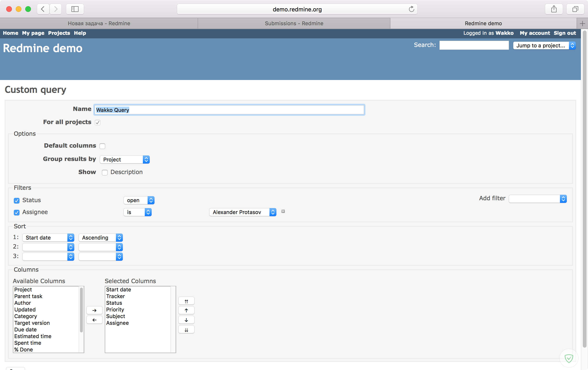Image resolution: width=588 pixels, height=370 pixels.
Task: Open the Alexander Protasov assignee dropdown
Action: tap(243, 212)
